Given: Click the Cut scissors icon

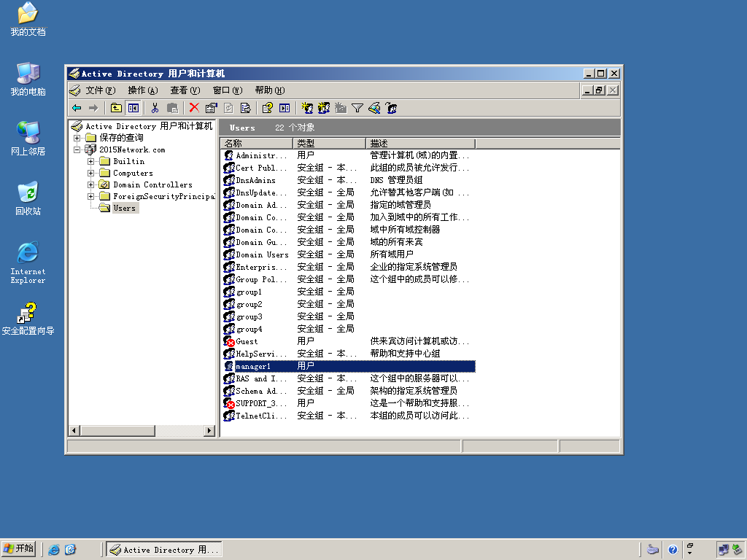Looking at the screenshot, I should point(155,108).
